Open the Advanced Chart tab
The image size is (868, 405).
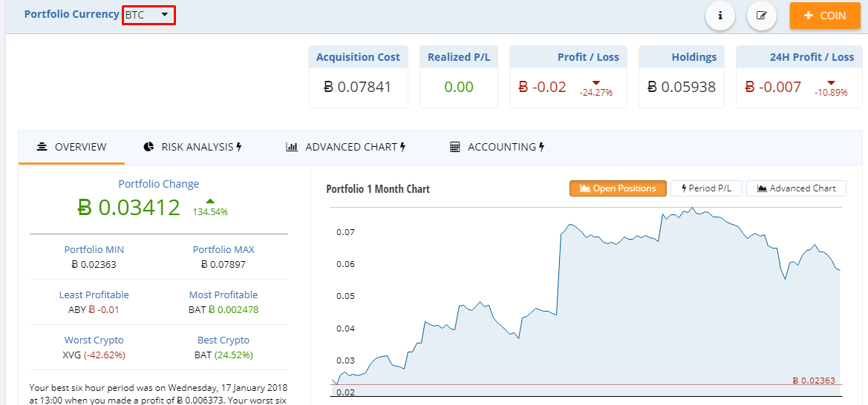click(346, 147)
